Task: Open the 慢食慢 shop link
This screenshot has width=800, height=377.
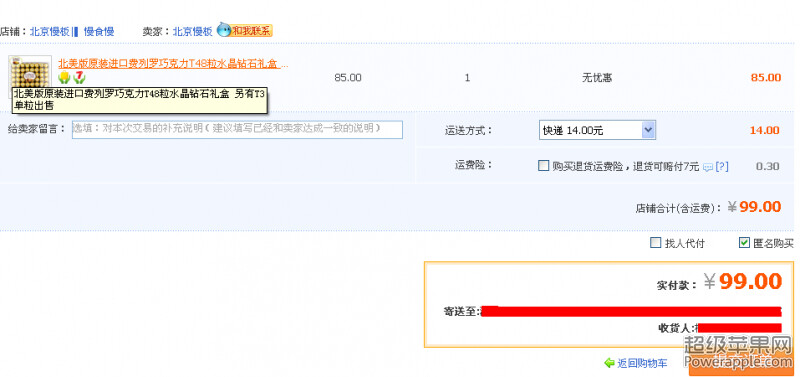Action: click(99, 32)
